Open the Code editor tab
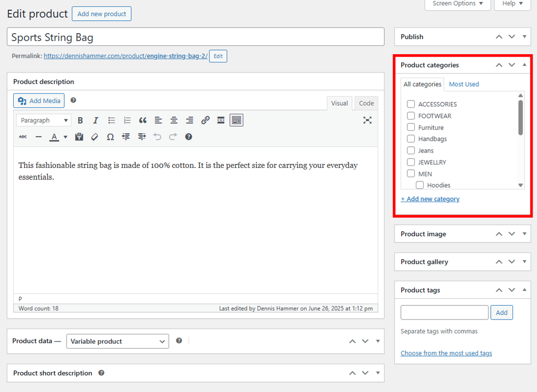537x392 pixels. pyautogui.click(x=366, y=103)
